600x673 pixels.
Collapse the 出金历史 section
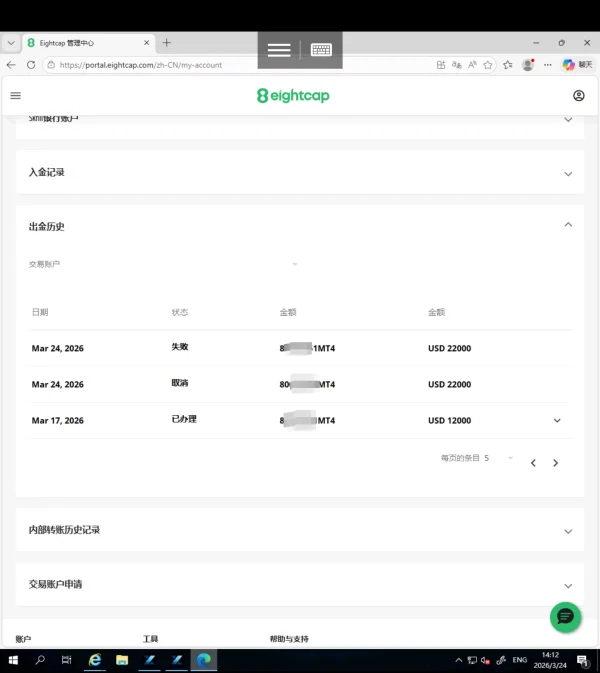[x=568, y=225]
